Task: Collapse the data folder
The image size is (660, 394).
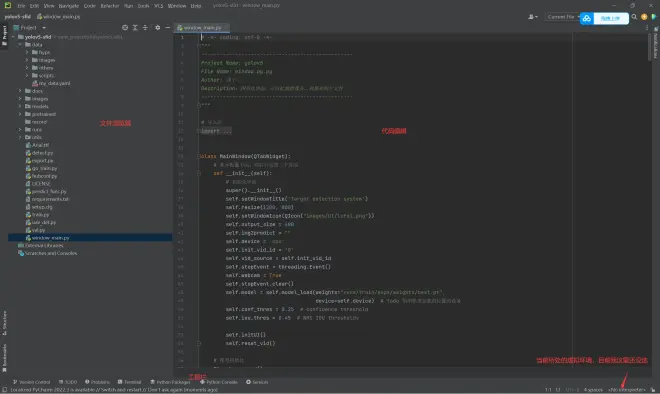Action: tap(20, 45)
